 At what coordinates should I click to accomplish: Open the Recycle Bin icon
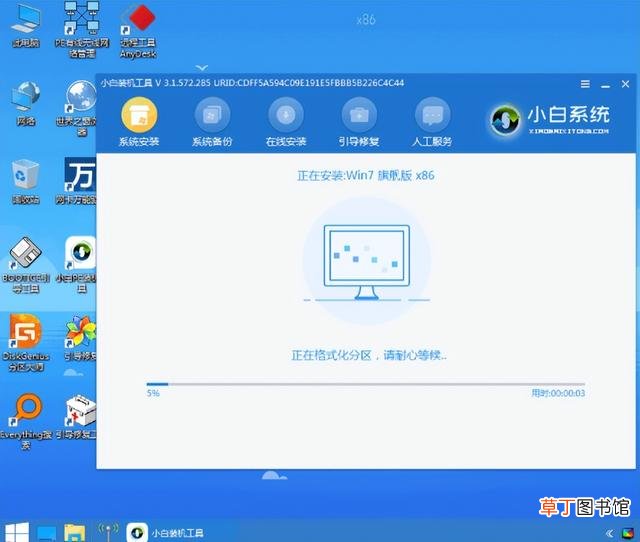25,181
